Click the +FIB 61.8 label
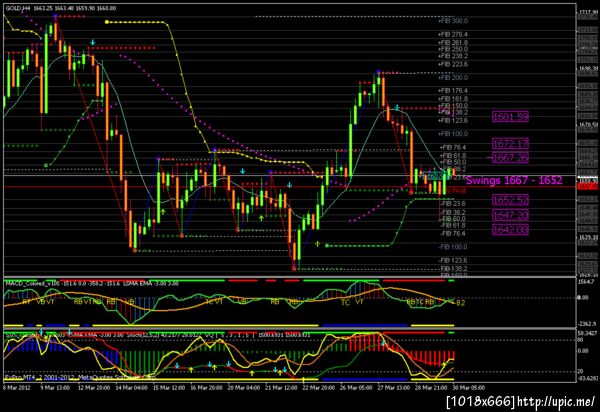 tap(453, 156)
